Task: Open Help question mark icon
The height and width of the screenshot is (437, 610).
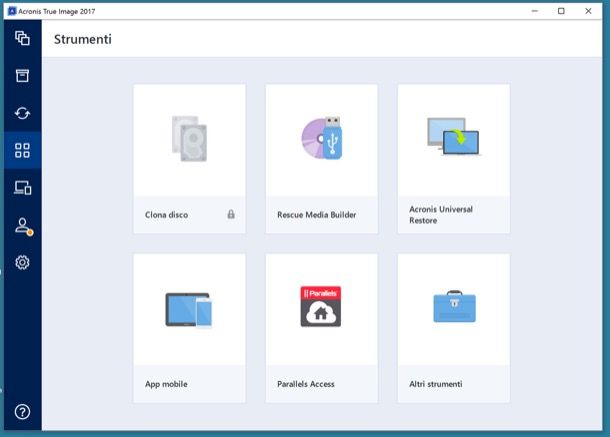Action: [x=22, y=412]
